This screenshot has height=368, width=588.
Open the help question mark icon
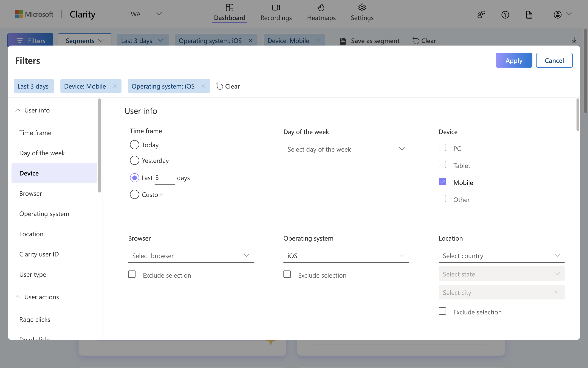click(x=505, y=14)
